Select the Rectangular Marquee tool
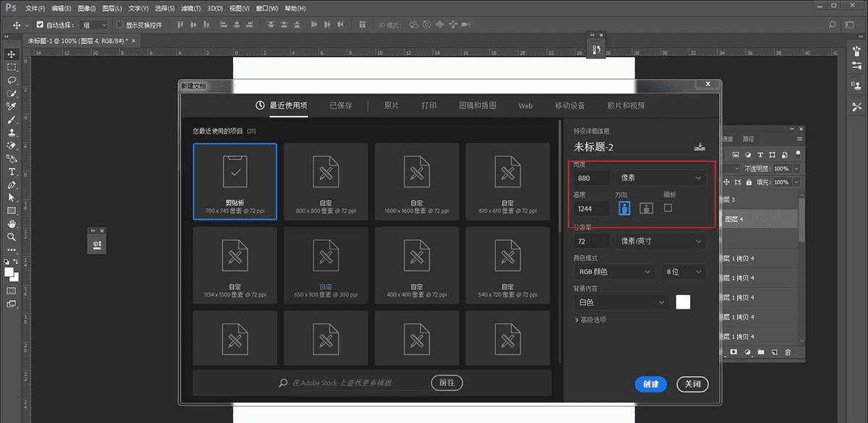Screen dimensions: 868x423 click(12, 67)
